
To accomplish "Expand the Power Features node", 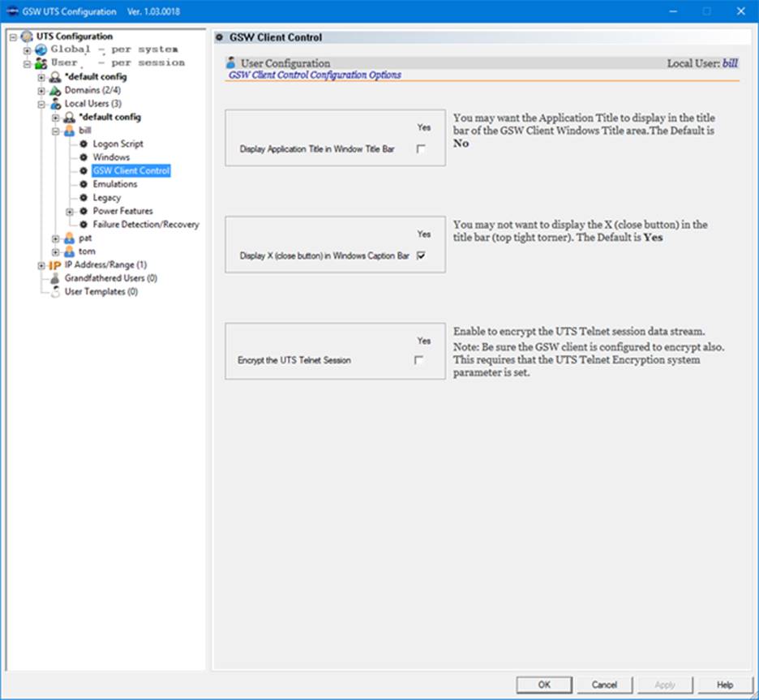I will (x=70, y=212).
